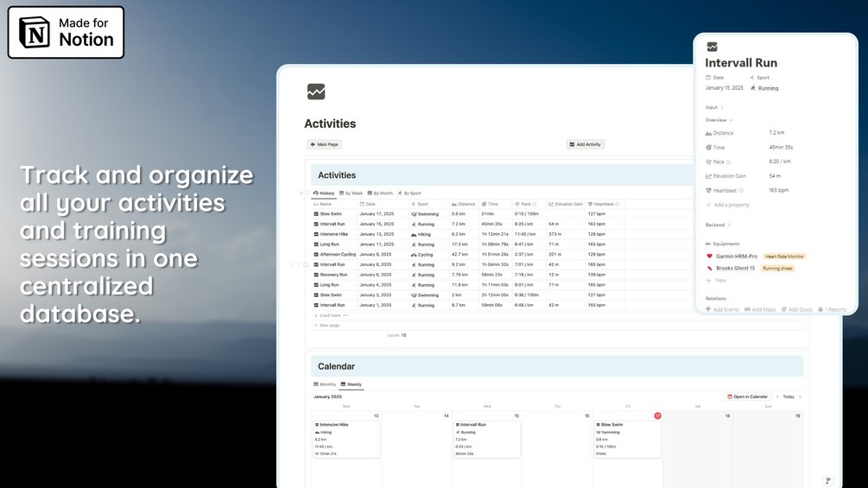This screenshot has width=868, height=488.
Task: Switch to the Weekly calendar tab
Action: pos(351,384)
